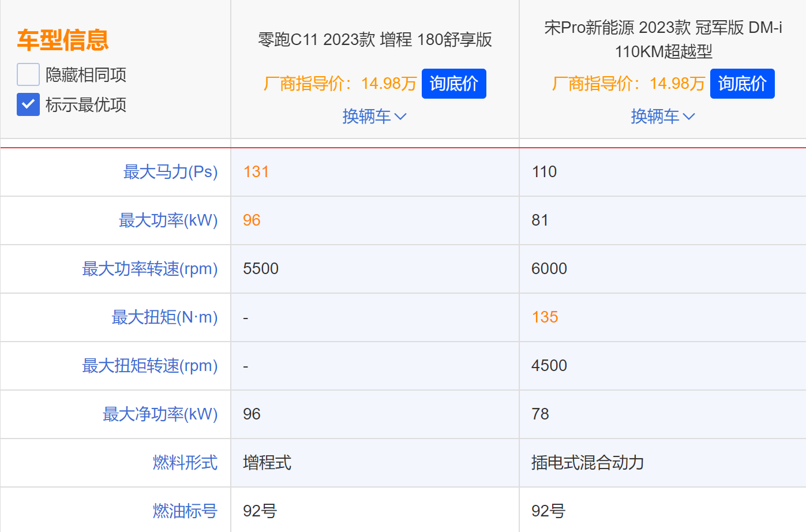Open 换辆车 dropdown under 宋Pro新能源
Screen dimensions: 806x532
point(663,117)
